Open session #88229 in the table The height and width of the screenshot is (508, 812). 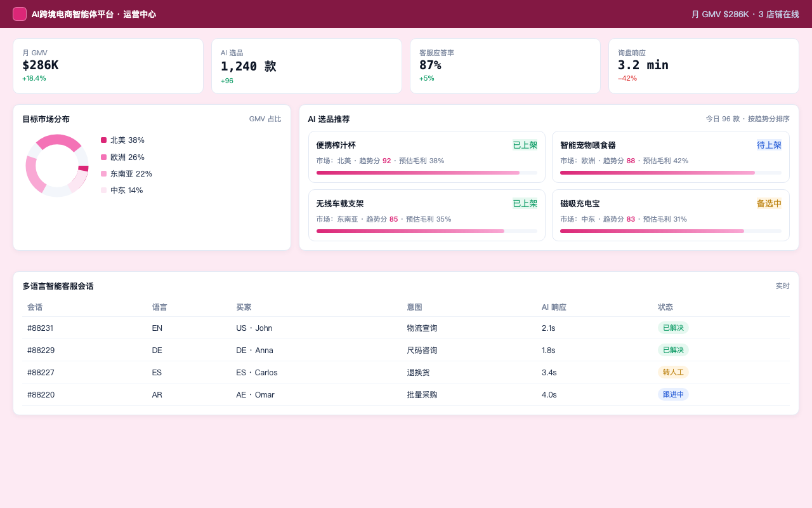[x=406, y=350]
